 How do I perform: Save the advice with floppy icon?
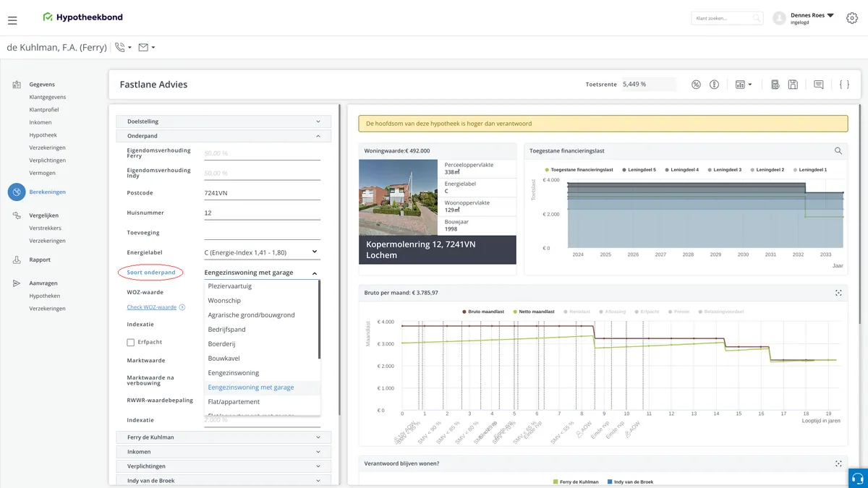click(793, 85)
